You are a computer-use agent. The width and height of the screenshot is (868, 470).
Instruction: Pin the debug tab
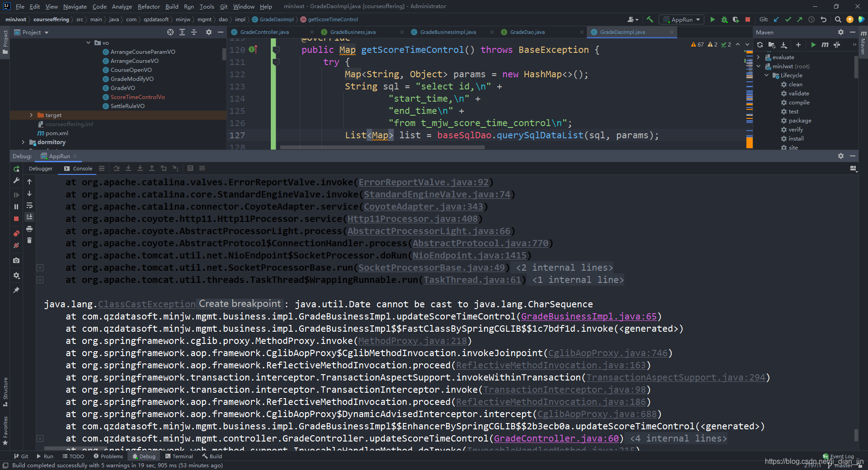click(16, 290)
